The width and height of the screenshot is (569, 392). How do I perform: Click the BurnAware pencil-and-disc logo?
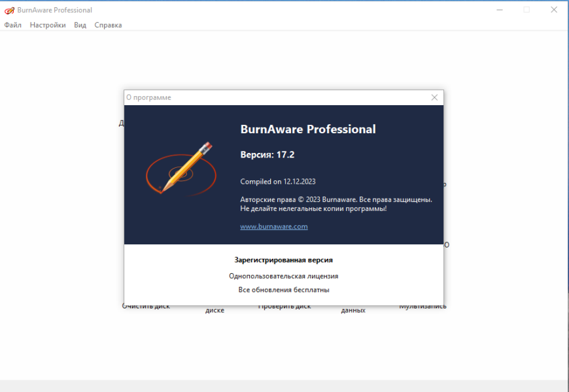point(181,169)
